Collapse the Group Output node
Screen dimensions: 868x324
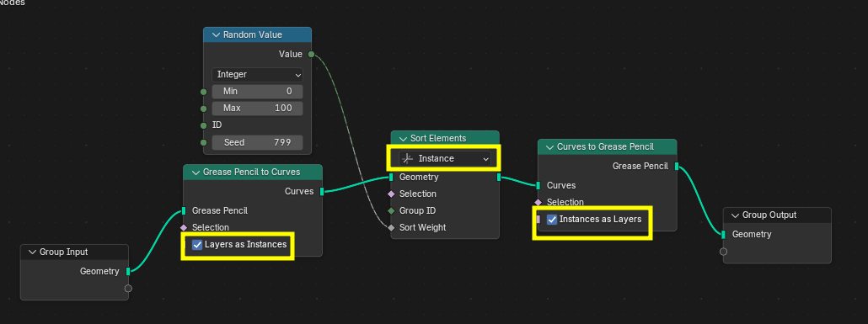(735, 215)
